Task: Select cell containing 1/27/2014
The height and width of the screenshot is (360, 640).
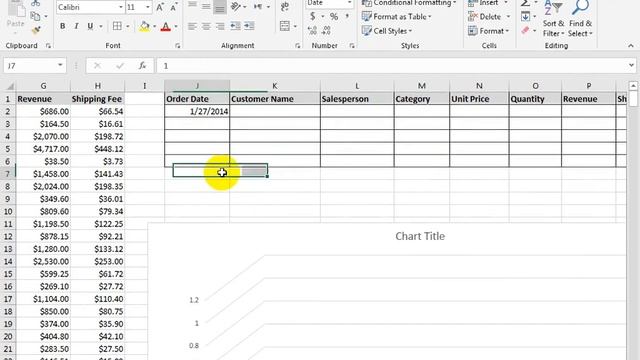Action: click(197, 111)
